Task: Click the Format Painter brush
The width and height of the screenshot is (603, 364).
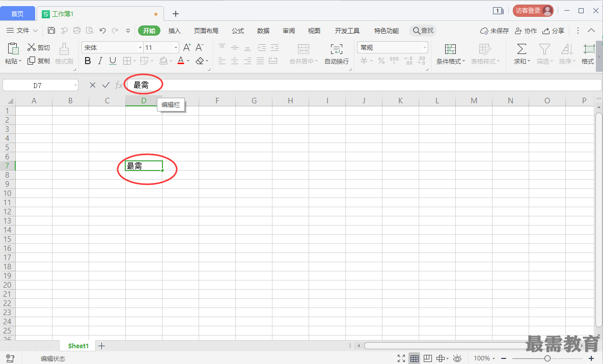Action: click(64, 54)
